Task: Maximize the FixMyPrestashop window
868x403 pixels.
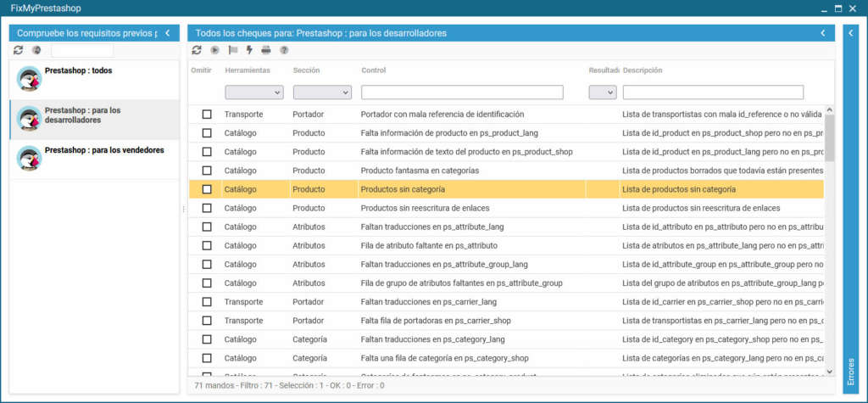Action: (838, 8)
